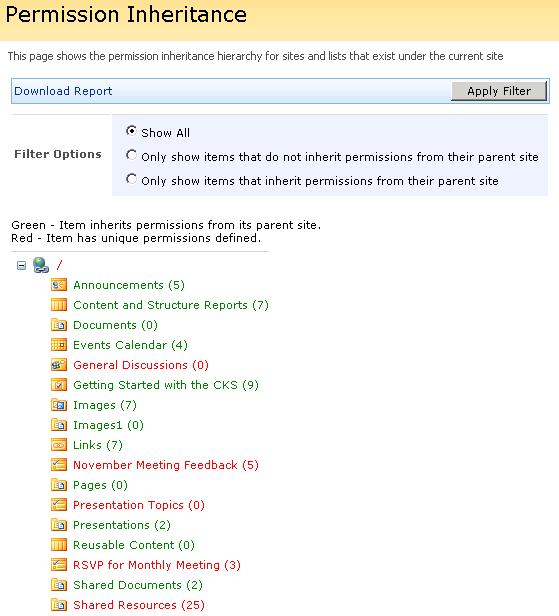This screenshot has width=559, height=616.
Task: Click the Images picture library icon
Action: tap(59, 405)
